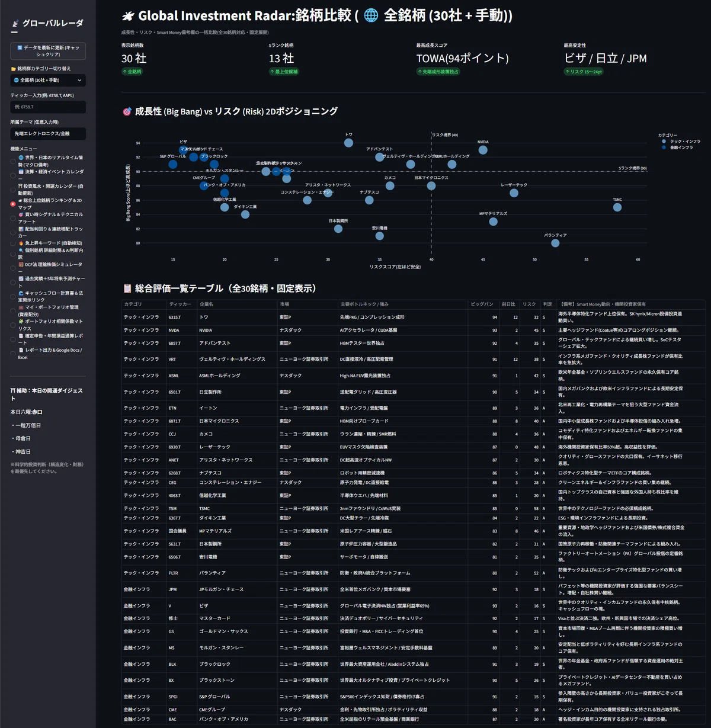Click the パランティア data point on scatter chart
Viewport: 711px width, 728px height.
click(555, 243)
